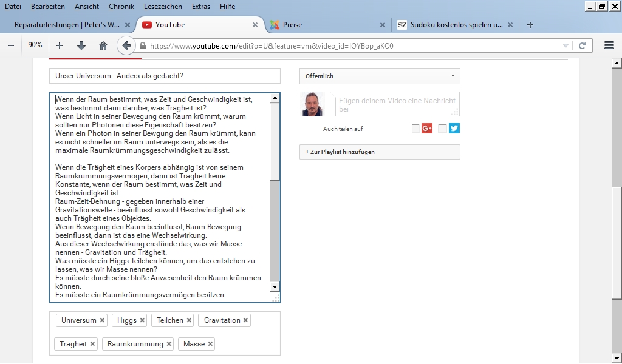Switch to the Preise tab

[325, 25]
